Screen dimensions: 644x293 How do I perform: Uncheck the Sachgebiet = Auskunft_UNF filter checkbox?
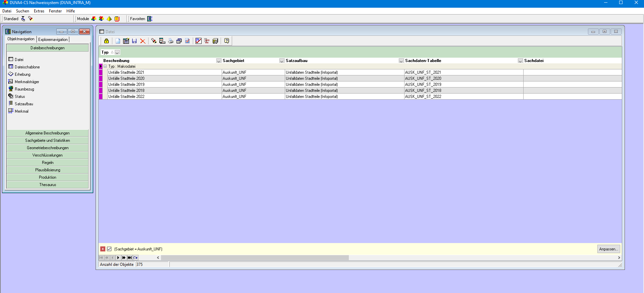109,249
